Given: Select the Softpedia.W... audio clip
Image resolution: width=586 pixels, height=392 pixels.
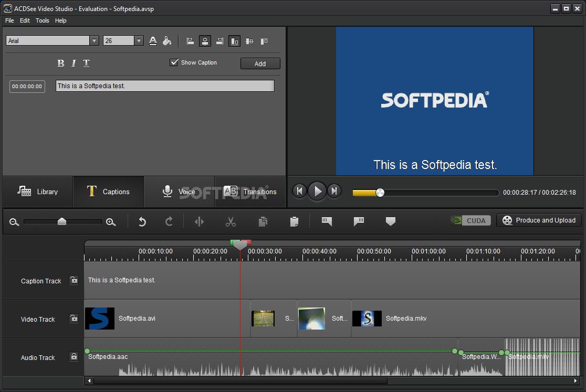Looking at the screenshot, I should click(x=482, y=357).
